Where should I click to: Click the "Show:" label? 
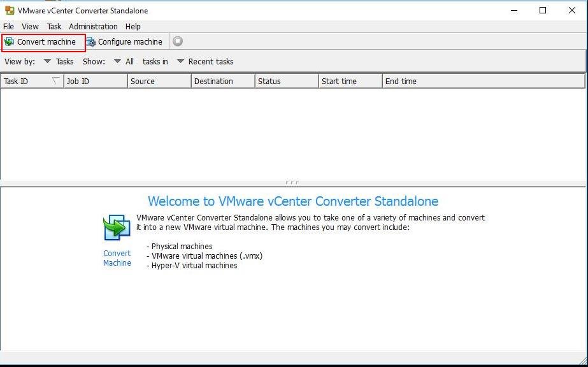coord(94,61)
